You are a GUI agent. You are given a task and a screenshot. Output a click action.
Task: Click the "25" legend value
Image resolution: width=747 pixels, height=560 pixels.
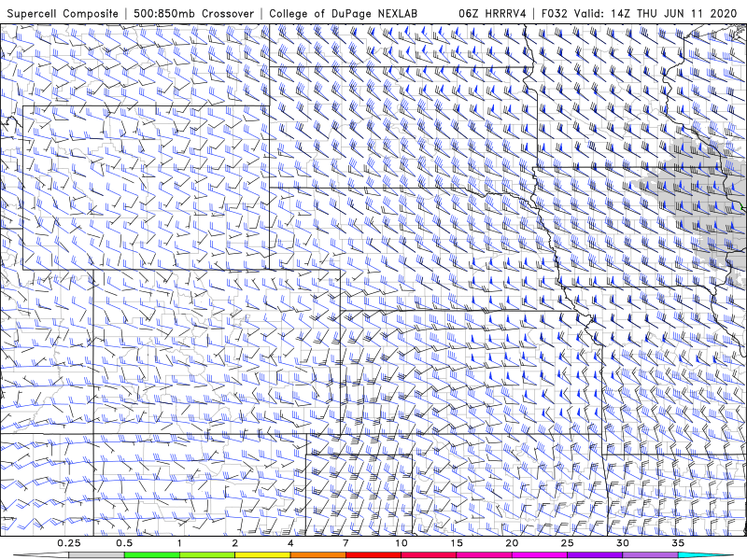pyautogui.click(x=567, y=543)
